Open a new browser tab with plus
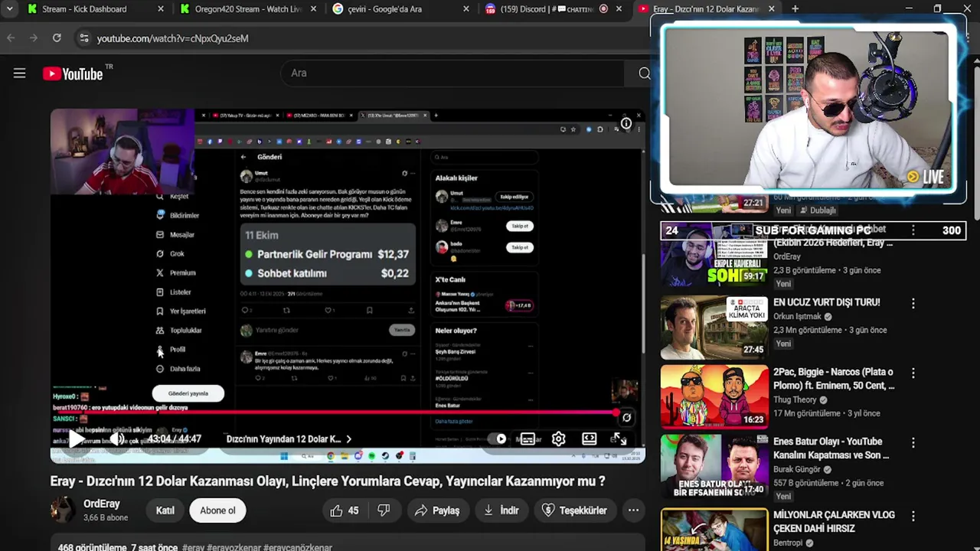The height and width of the screenshot is (551, 980). click(795, 9)
